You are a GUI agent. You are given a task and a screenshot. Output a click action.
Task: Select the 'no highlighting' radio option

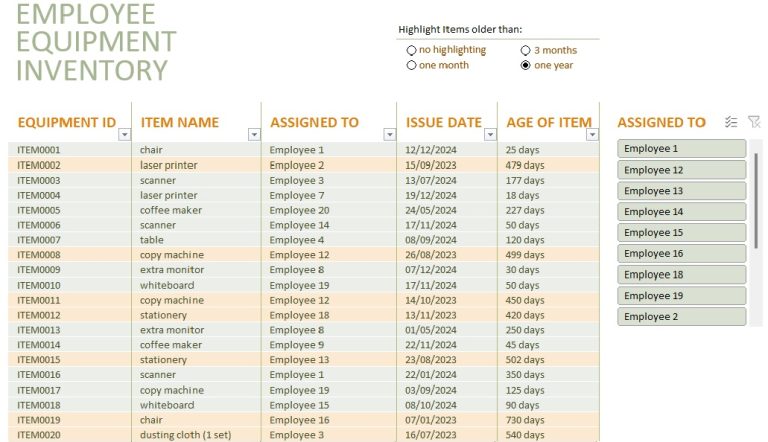[411, 50]
